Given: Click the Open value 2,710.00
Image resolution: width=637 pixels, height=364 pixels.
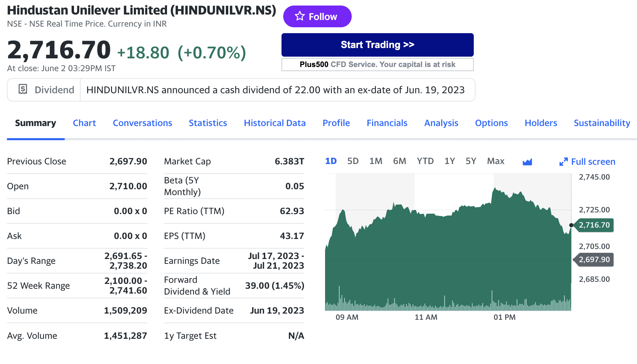Looking at the screenshot, I should (x=128, y=186).
